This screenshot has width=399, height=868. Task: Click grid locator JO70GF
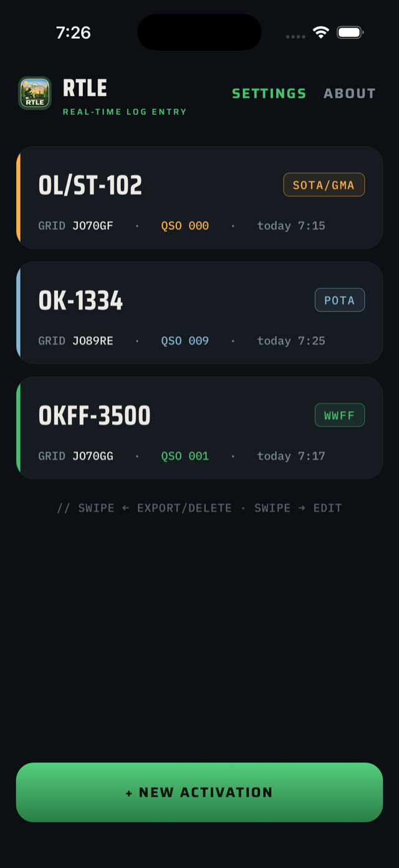(93, 226)
